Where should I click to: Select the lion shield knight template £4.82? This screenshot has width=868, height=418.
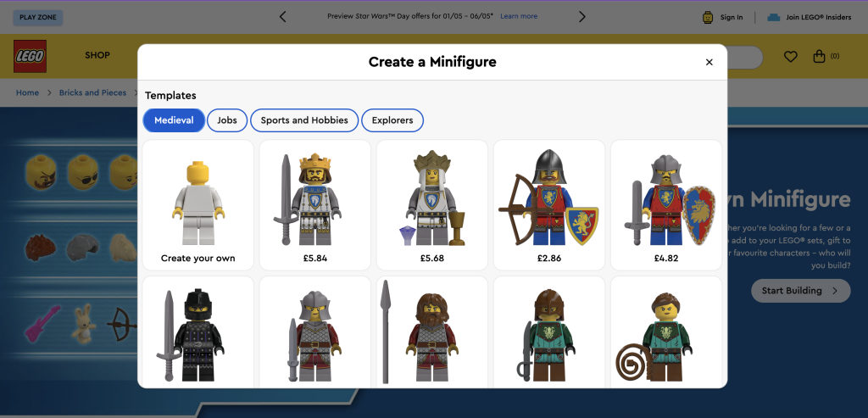(666, 205)
